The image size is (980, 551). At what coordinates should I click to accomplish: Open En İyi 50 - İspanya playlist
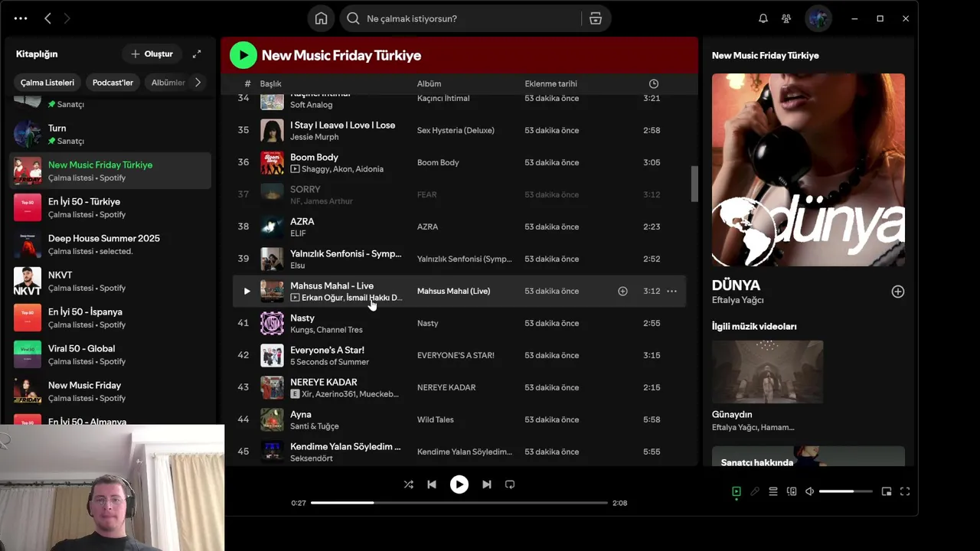tap(110, 318)
